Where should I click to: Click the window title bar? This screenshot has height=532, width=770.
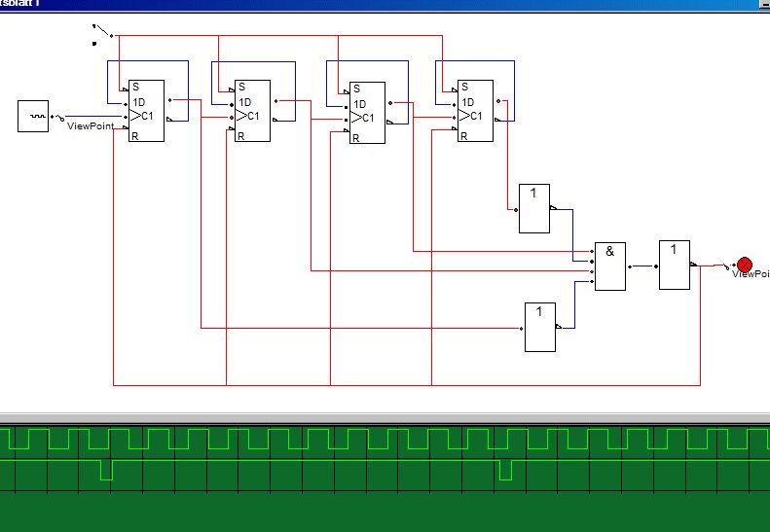point(385,5)
